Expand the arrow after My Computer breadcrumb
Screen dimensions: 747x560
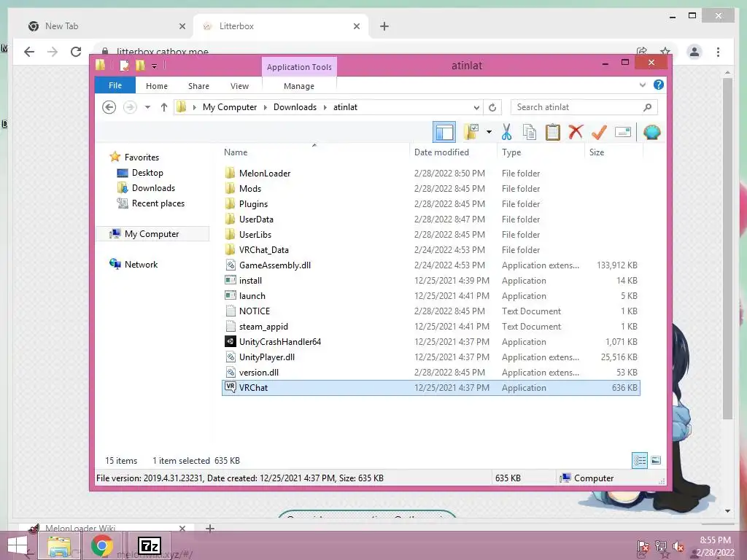266,107
